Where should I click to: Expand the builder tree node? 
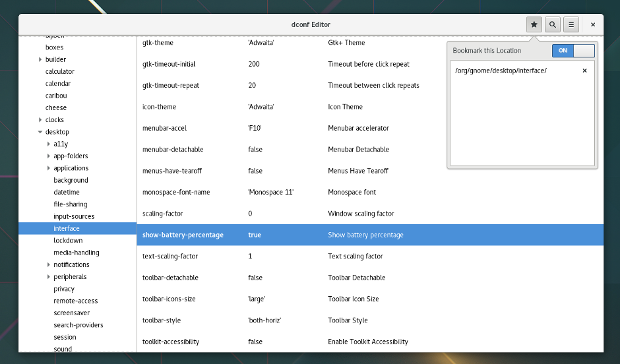[40, 59]
